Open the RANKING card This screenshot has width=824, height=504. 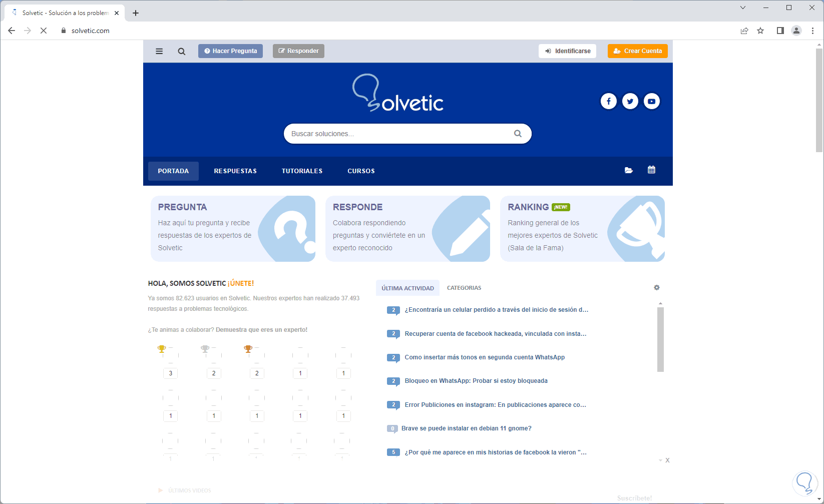[x=582, y=229]
